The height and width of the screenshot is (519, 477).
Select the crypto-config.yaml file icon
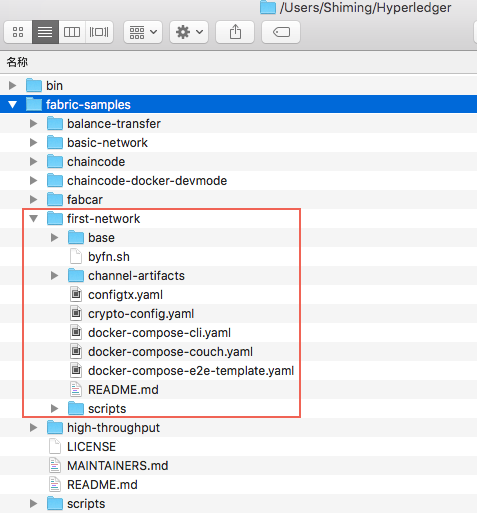76,314
